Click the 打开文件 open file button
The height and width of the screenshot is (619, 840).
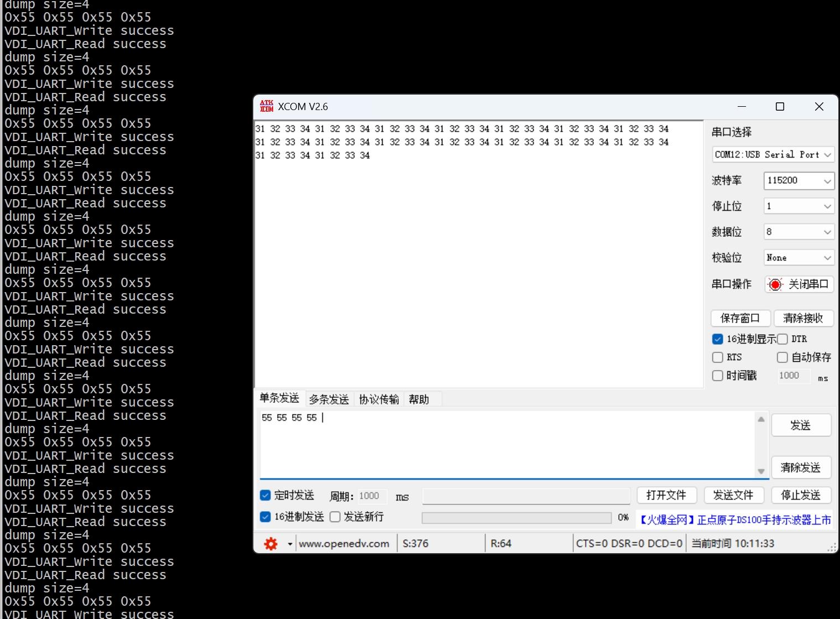(666, 495)
